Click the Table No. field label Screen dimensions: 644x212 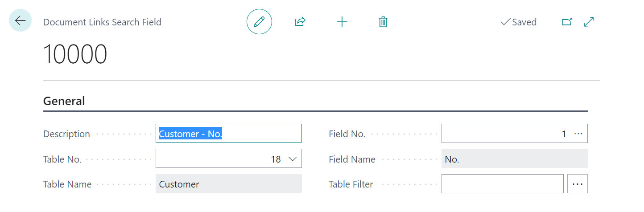pyautogui.click(x=62, y=159)
